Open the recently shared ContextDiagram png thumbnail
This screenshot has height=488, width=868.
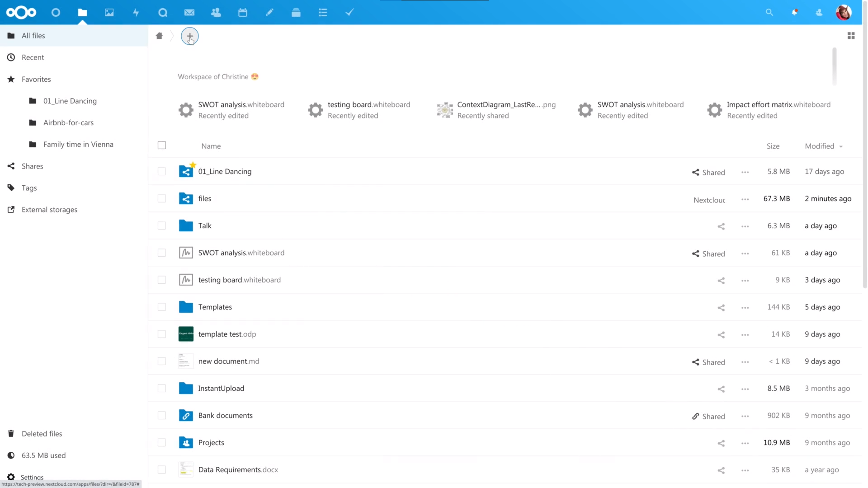point(445,110)
